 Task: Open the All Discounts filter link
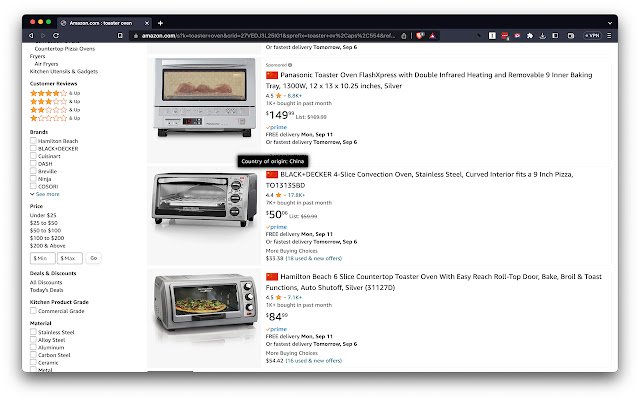point(46,282)
